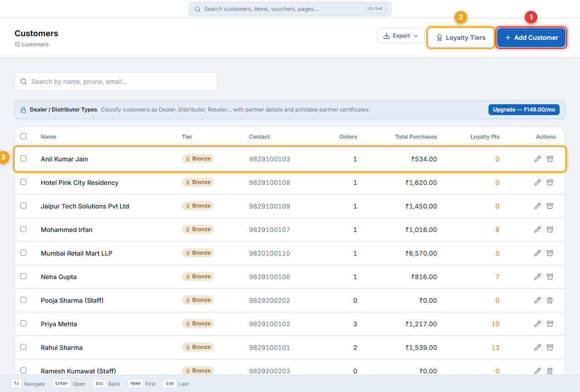Open Loyalty Tiers
580x392 pixels.
point(461,38)
